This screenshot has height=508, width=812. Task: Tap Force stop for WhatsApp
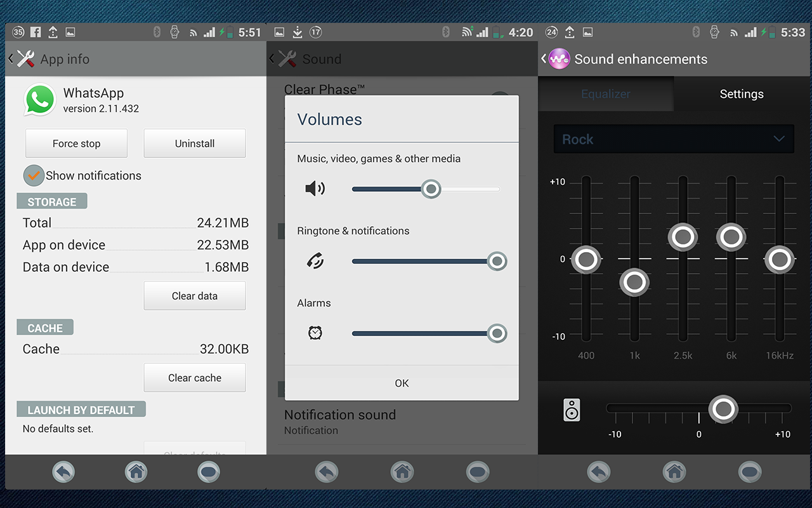[x=76, y=144]
